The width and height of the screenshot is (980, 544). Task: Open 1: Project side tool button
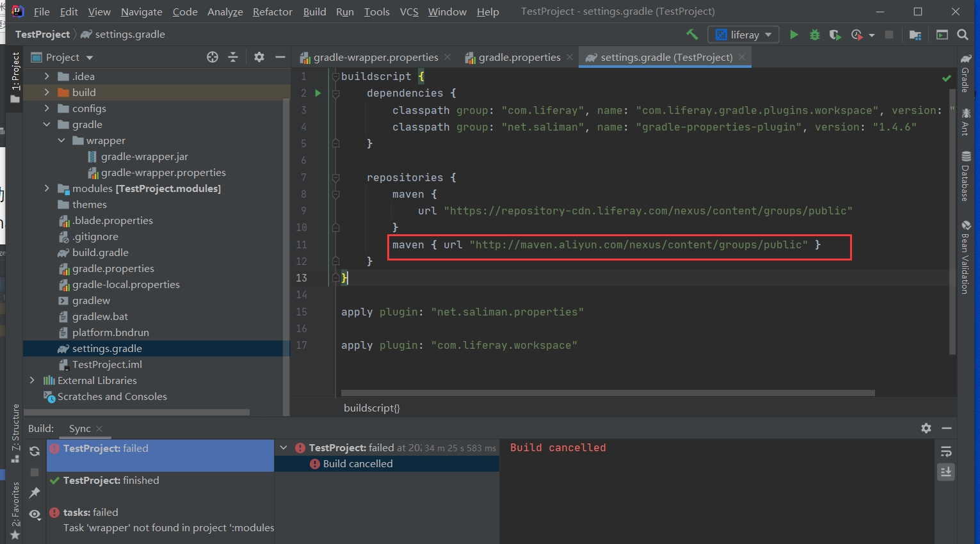click(x=15, y=77)
